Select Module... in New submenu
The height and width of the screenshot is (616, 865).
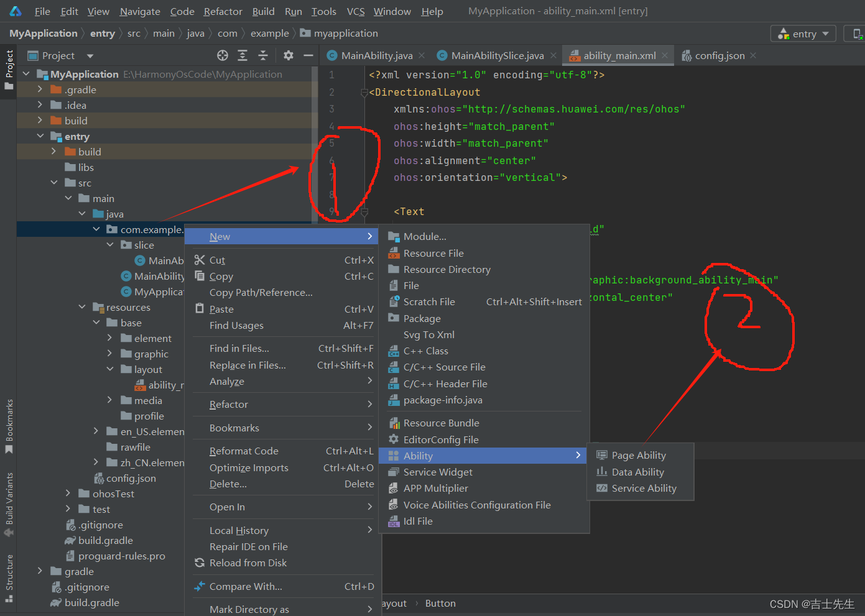(x=484, y=236)
